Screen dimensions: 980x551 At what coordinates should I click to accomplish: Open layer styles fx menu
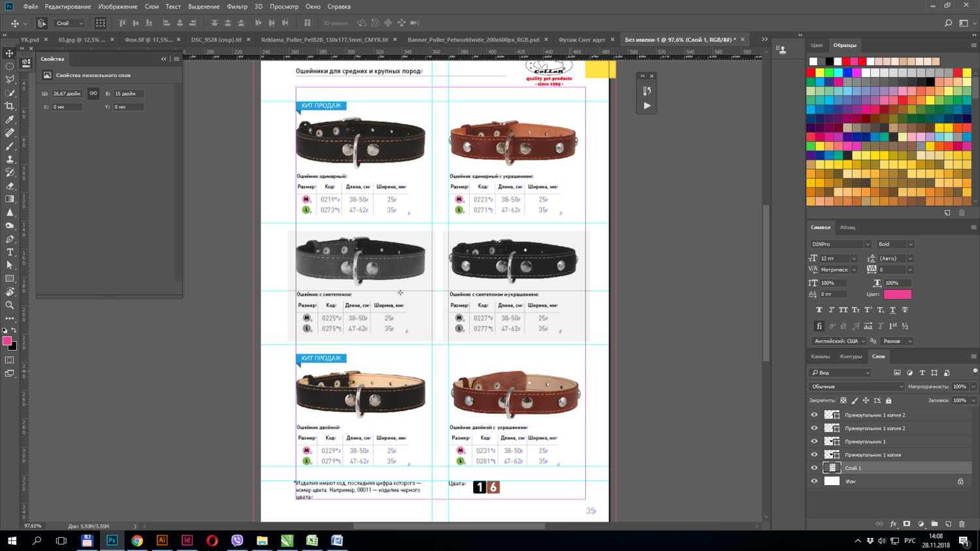click(x=893, y=524)
